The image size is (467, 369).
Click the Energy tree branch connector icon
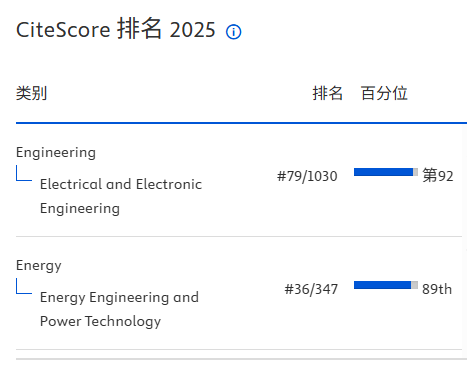pyautogui.click(x=24, y=286)
